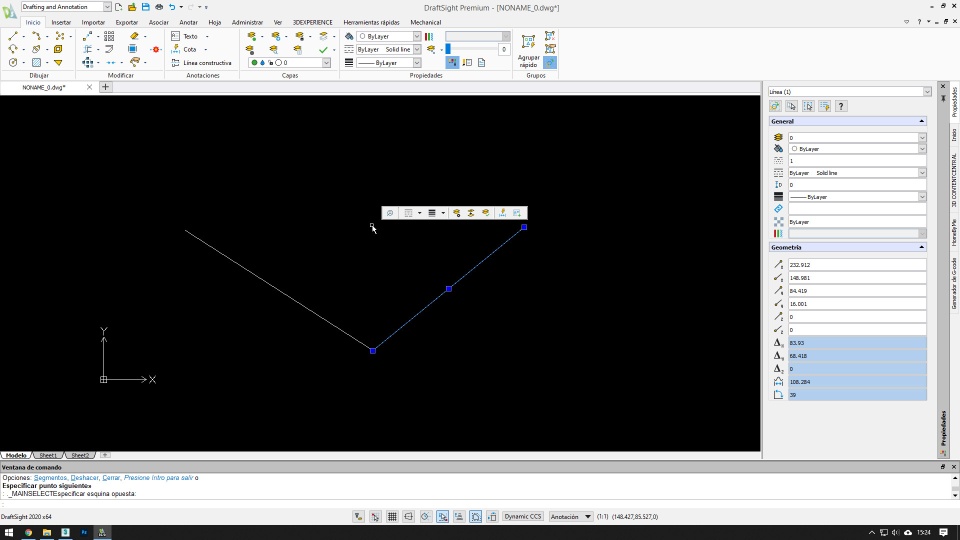The height and width of the screenshot is (540, 960).
Task: Select the Line draw tool
Action: point(13,36)
